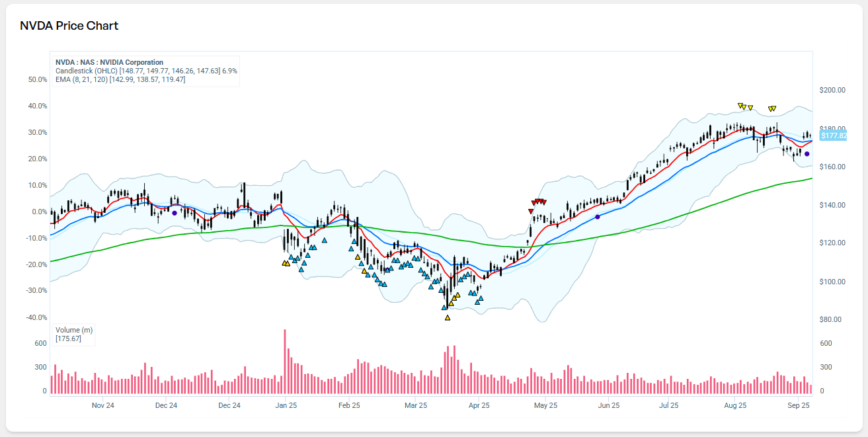
Task: Click the leftmost yellow down-triangle near Aug 25
Action: pos(741,105)
